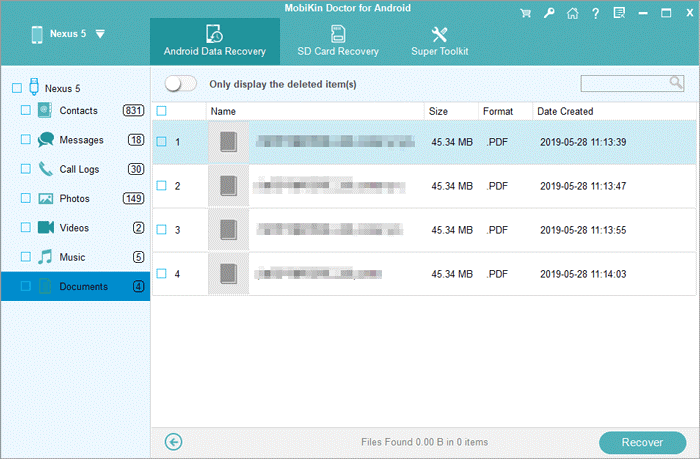Viewport: 700px width, 459px height.
Task: Click date 2019-05-28 11:14:03 cell
Action: 583,274
